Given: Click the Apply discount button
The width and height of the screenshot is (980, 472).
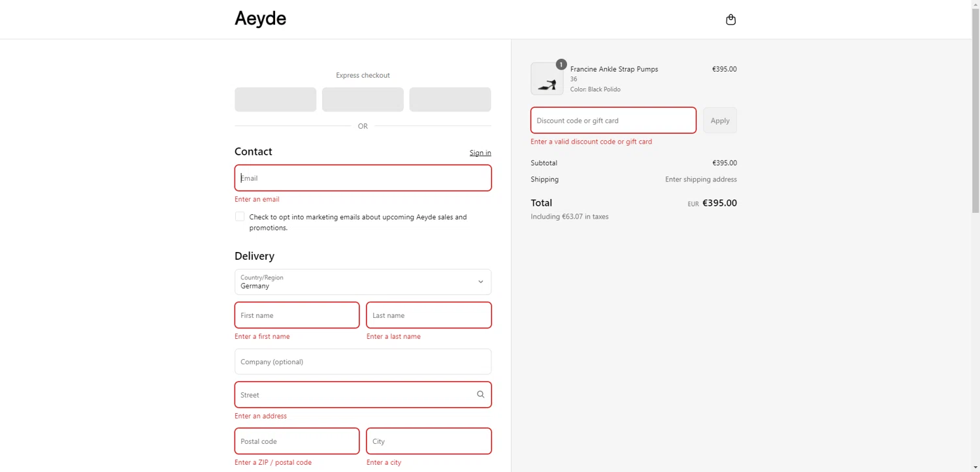Looking at the screenshot, I should 720,120.
